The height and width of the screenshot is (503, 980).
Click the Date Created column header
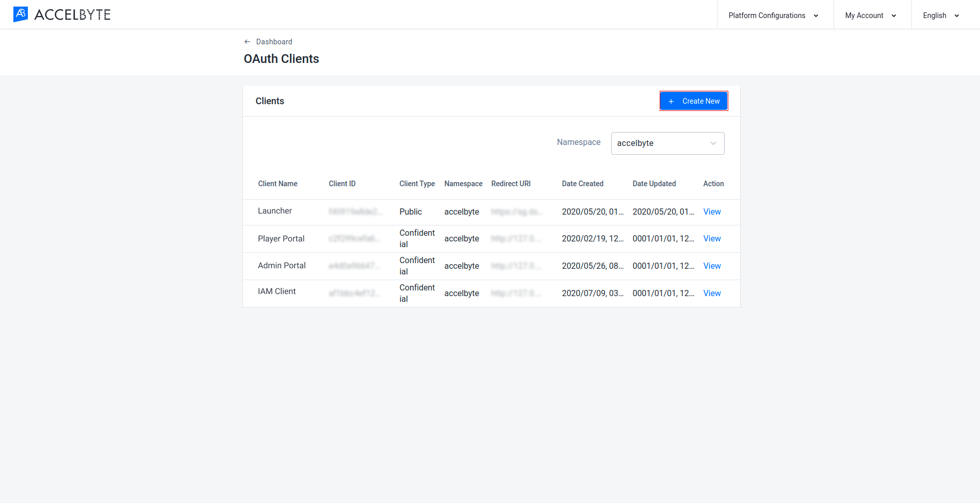click(582, 184)
